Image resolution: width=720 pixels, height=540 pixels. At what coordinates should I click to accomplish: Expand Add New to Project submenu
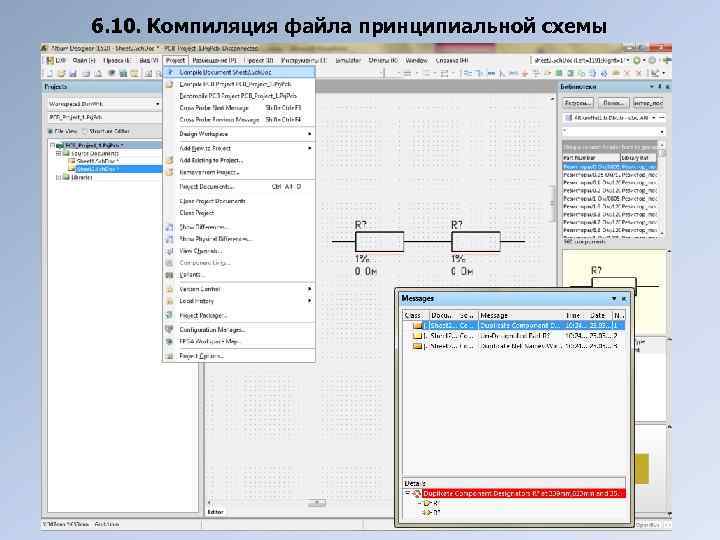(239, 148)
